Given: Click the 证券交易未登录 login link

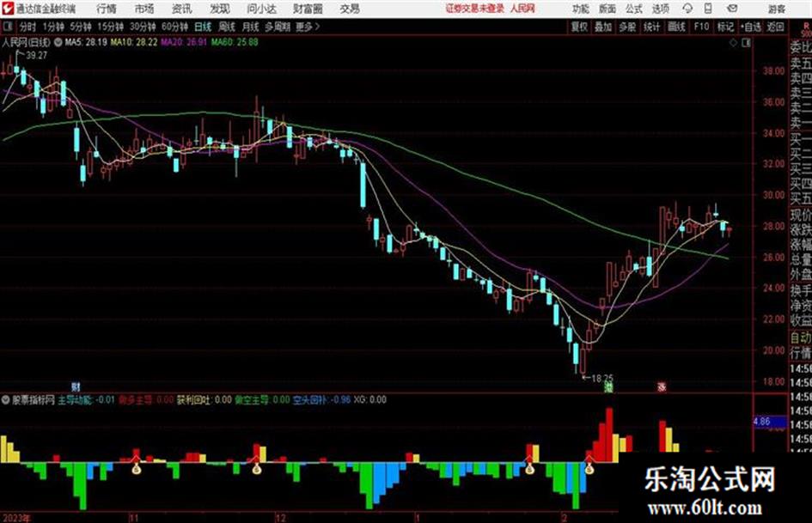Looking at the screenshot, I should click(475, 9).
